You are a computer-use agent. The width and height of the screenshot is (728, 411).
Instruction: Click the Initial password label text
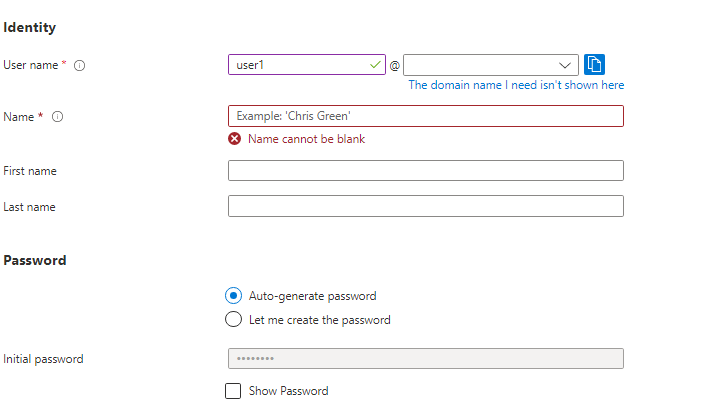point(43,359)
